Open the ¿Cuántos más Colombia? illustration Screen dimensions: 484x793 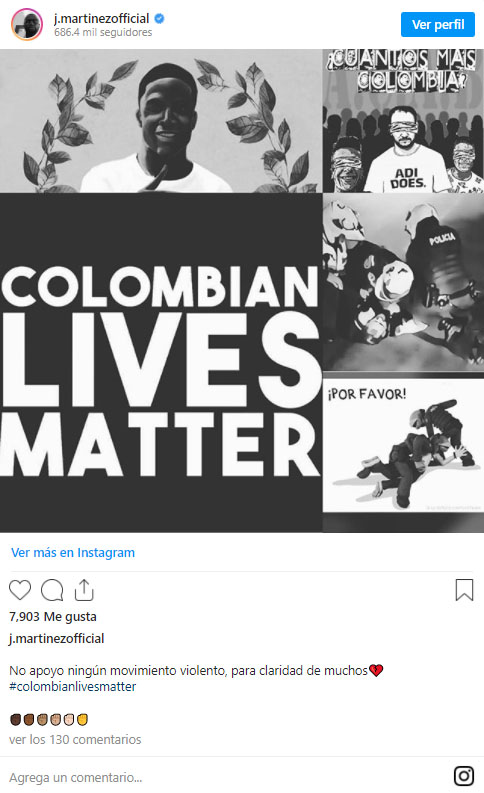[x=403, y=121]
